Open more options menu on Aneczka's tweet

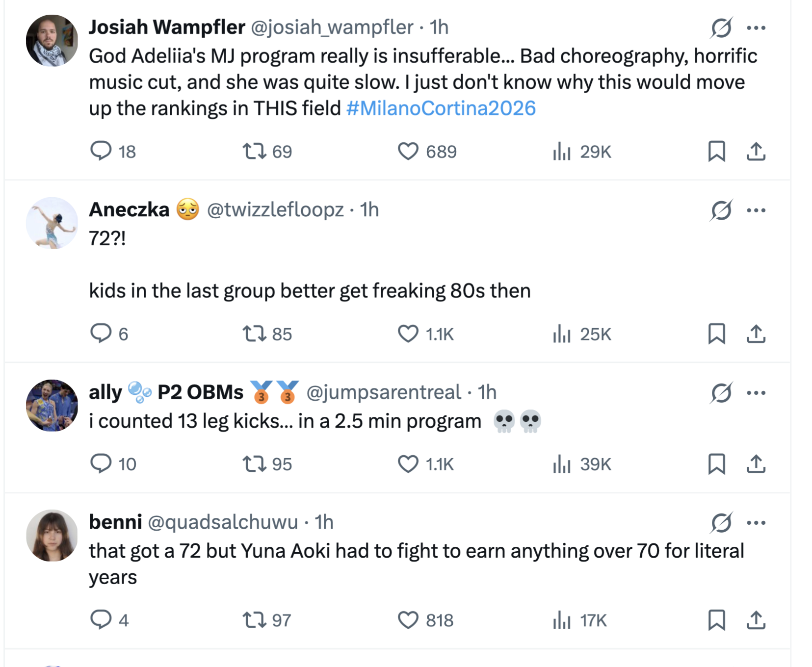pyautogui.click(x=756, y=210)
